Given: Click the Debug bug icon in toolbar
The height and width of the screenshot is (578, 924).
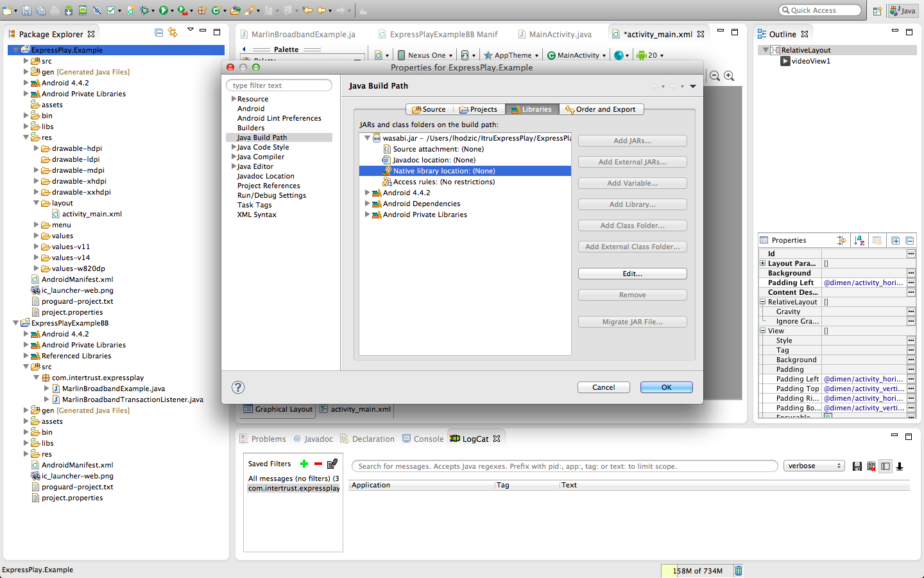Looking at the screenshot, I should pos(144,10).
